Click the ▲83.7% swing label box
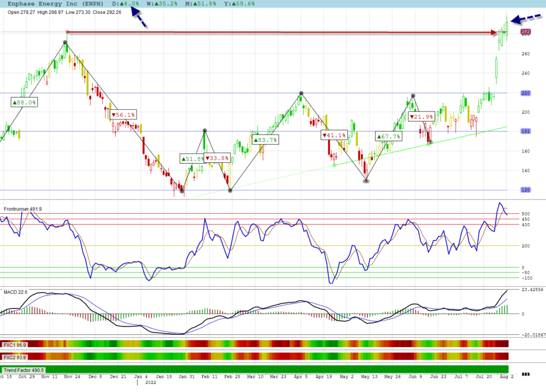Image resolution: width=546 pixels, height=392 pixels. click(x=266, y=140)
